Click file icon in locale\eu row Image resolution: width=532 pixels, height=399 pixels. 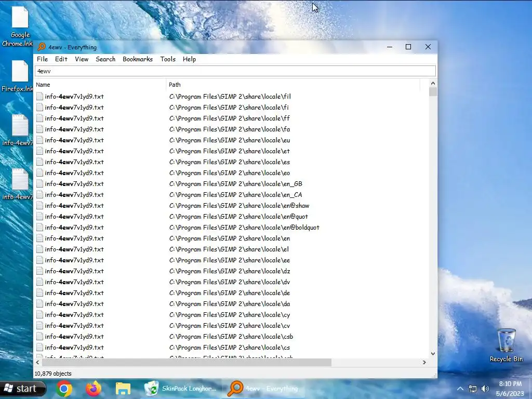pyautogui.click(x=39, y=140)
